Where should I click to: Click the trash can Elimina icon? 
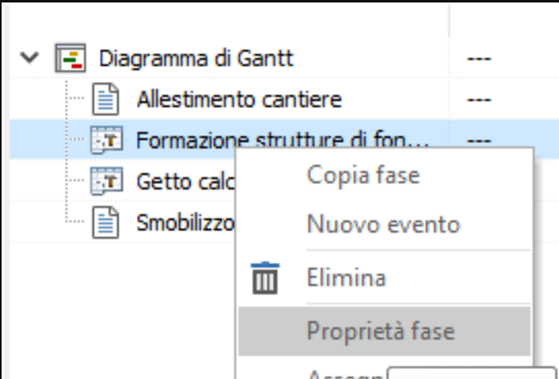(x=265, y=278)
